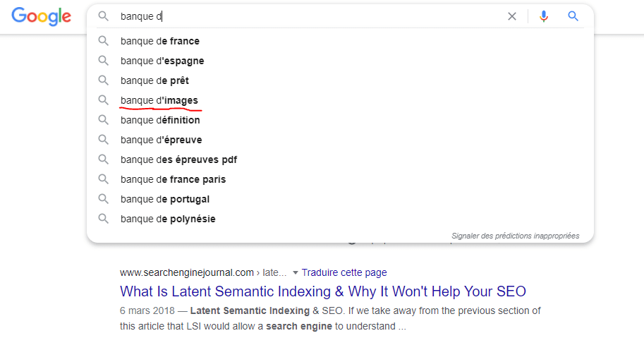
Task: Select banque de france paris suggestion
Action: pos(340,179)
